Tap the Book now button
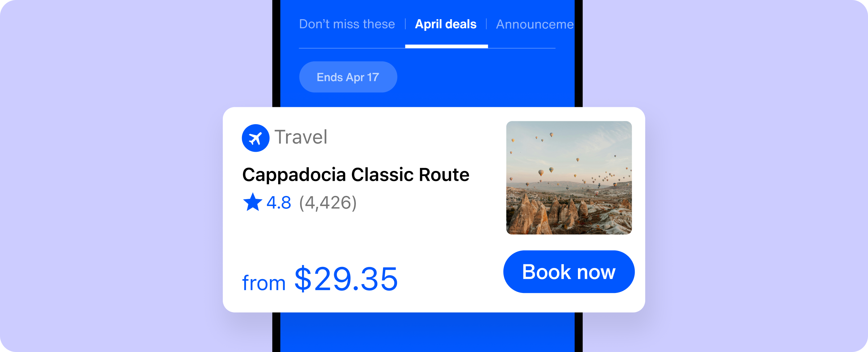The image size is (868, 352). 569,272
